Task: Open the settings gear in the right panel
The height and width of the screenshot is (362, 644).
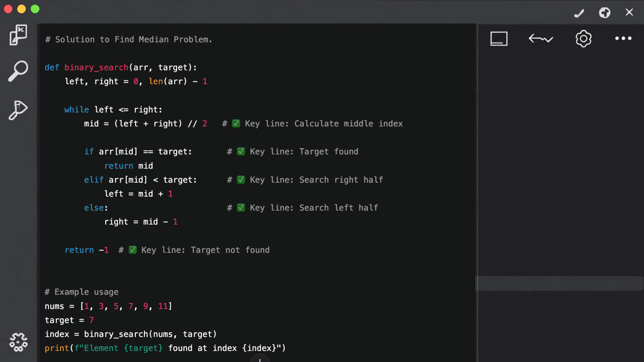Action: point(583,39)
